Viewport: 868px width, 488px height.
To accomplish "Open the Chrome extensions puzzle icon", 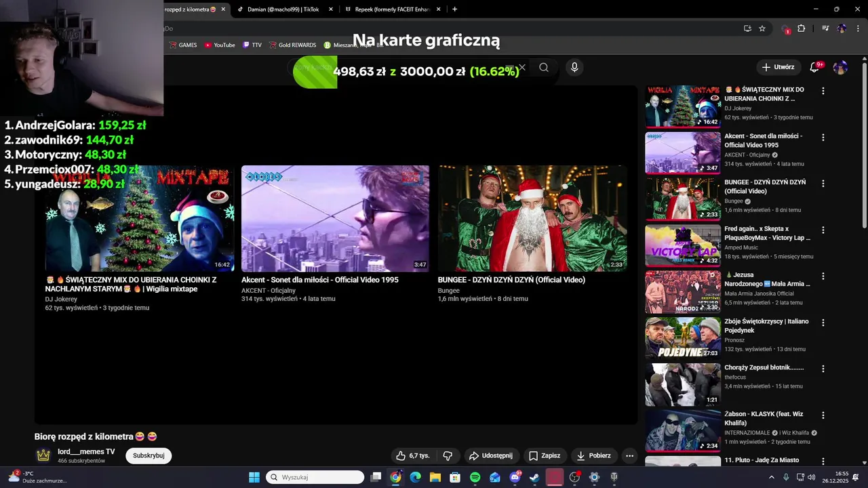I will (802, 28).
